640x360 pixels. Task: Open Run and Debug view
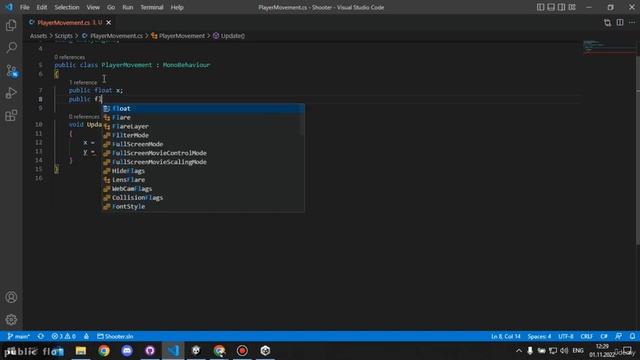pos(11,93)
